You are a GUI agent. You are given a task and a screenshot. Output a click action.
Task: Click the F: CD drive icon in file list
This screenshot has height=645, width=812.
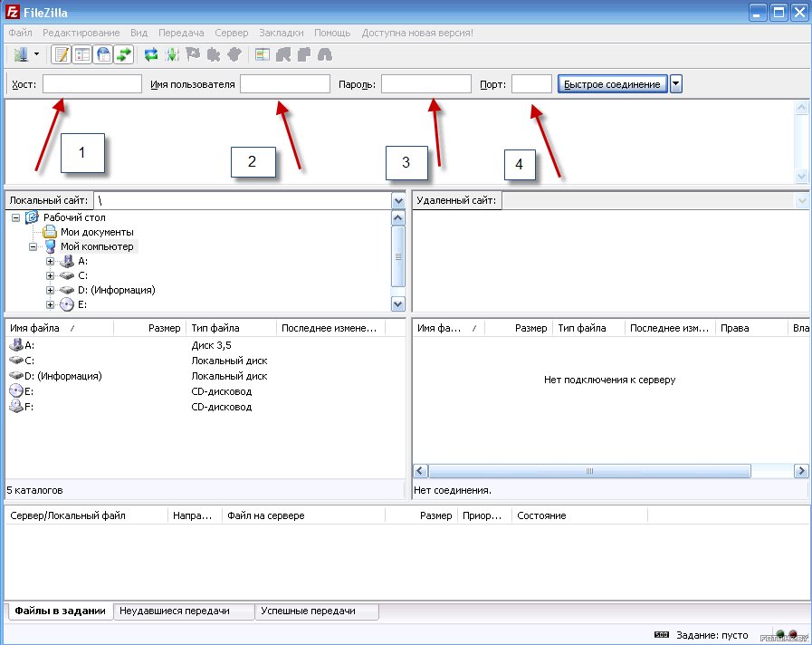(x=16, y=407)
